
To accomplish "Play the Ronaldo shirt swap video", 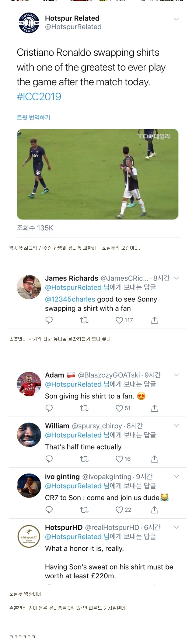I will [98, 174].
